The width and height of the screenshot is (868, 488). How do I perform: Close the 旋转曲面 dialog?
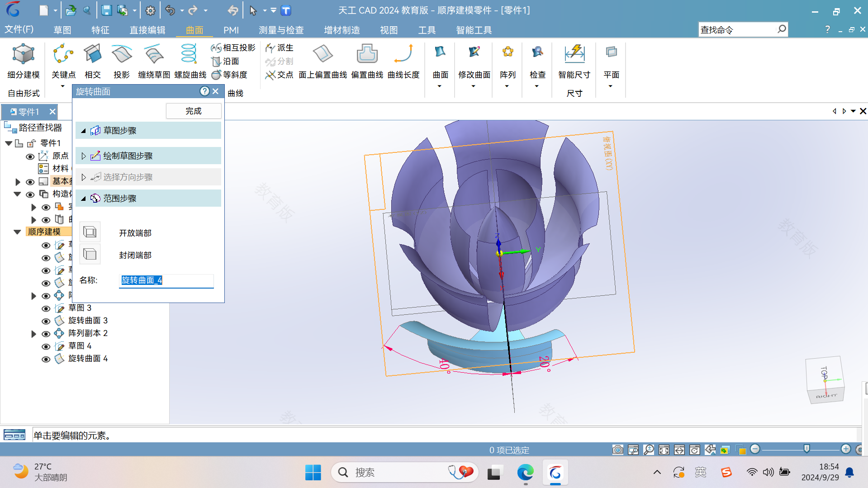216,91
